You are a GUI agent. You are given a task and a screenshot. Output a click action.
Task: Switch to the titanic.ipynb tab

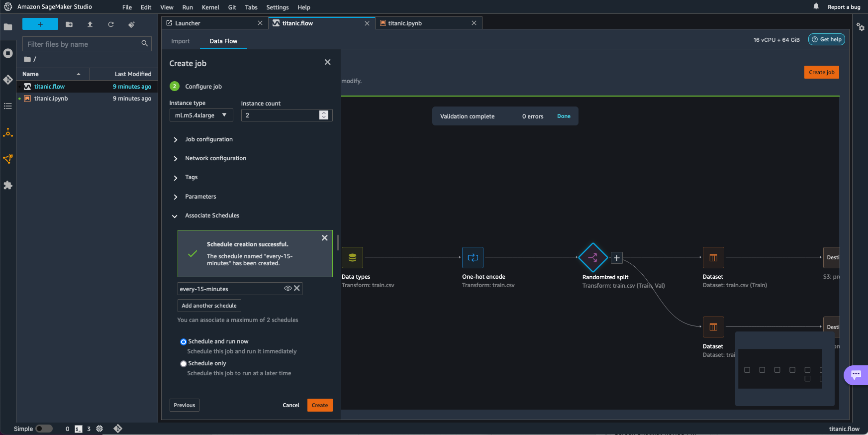tap(405, 23)
